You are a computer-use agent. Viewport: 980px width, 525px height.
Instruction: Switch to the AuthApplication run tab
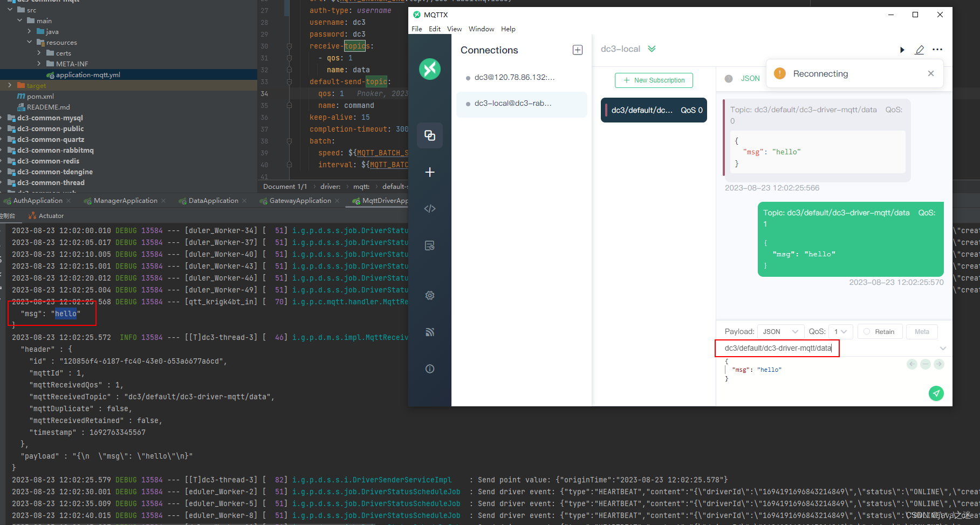(x=38, y=201)
